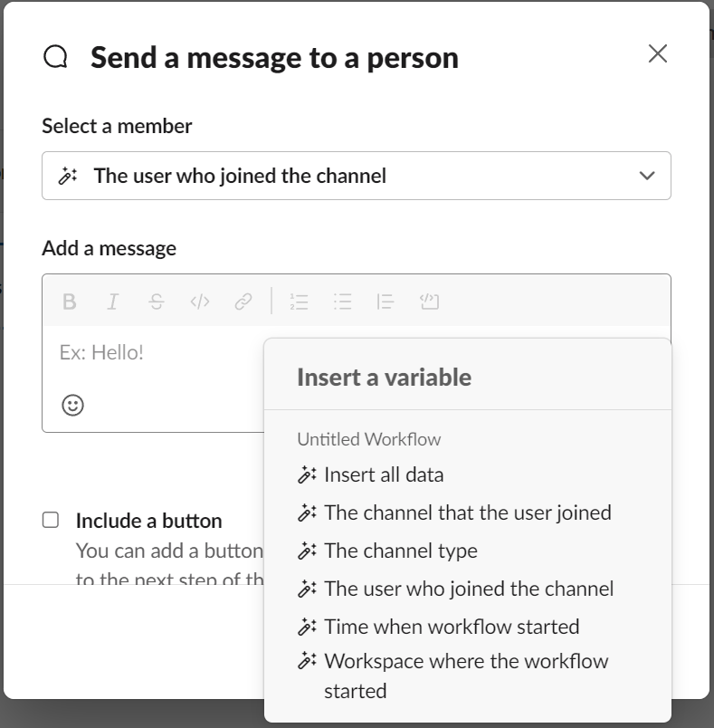This screenshot has height=728, width=714.
Task: Click the magic wand icon in the member field
Action: click(68, 175)
